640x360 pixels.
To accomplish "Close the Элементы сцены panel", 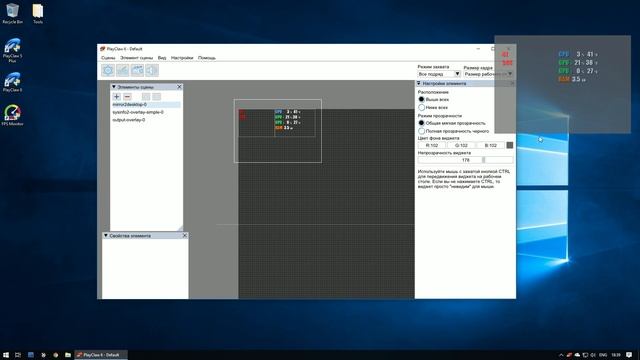I will 179,87.
